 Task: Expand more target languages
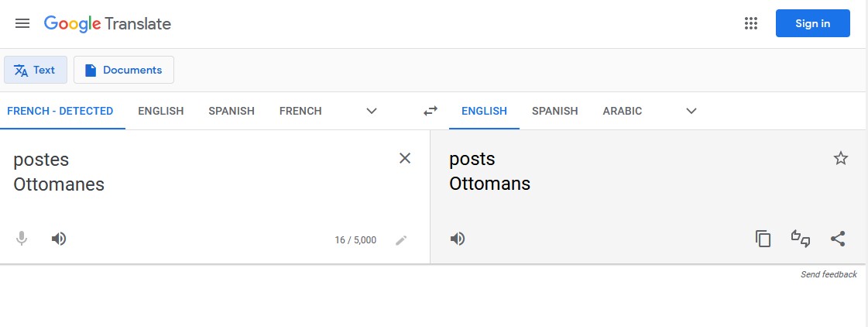click(x=691, y=111)
